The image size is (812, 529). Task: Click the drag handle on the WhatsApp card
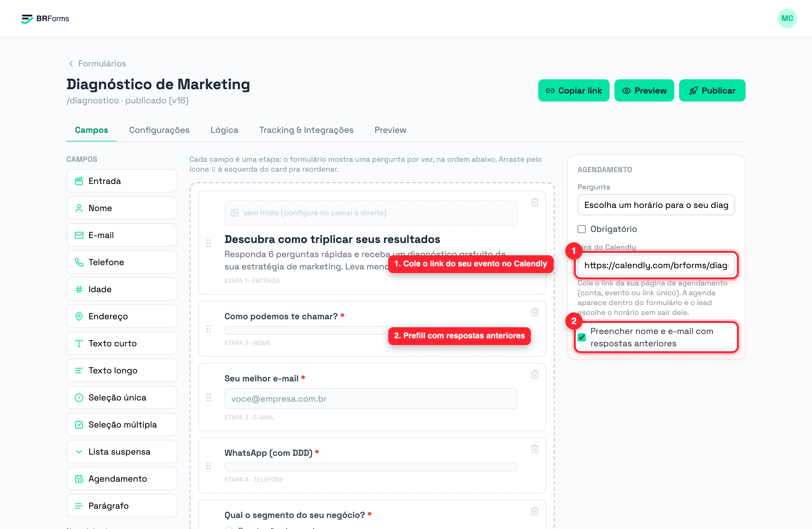pos(209,466)
